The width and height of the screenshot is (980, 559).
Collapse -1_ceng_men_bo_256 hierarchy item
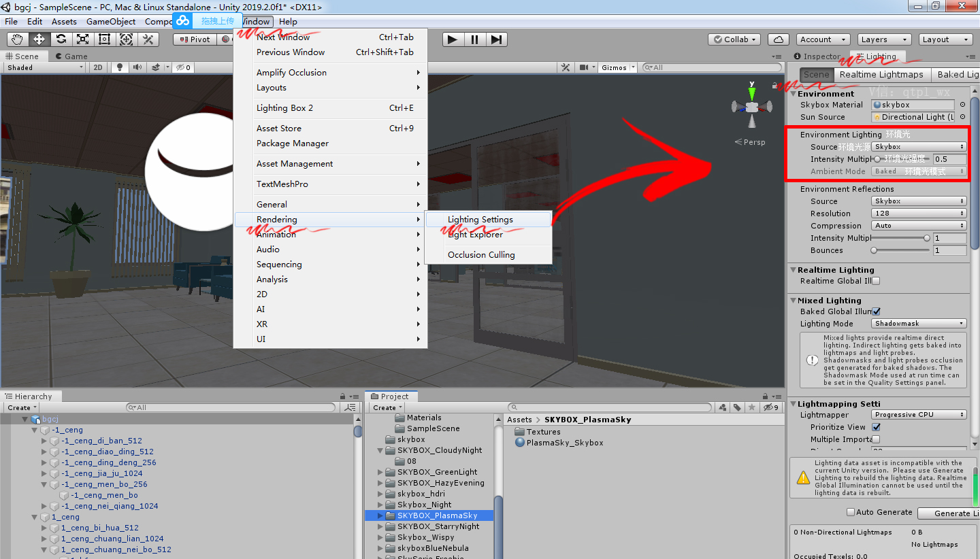45,484
